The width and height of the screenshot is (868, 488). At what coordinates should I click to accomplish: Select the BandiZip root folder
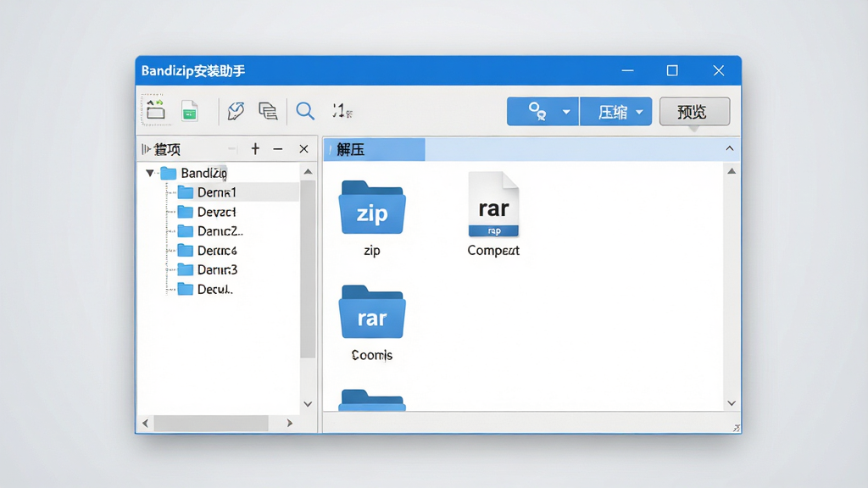tap(194, 173)
